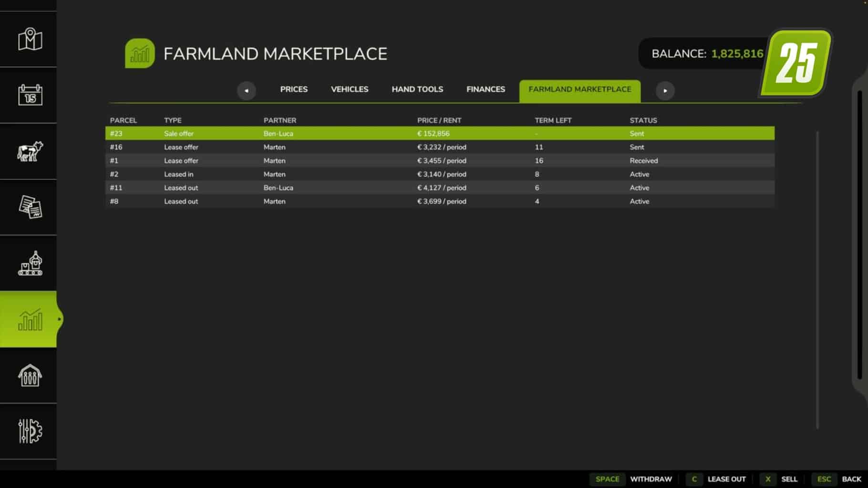Switch to the Prices tab
This screenshot has height=488, width=868.
(x=294, y=89)
